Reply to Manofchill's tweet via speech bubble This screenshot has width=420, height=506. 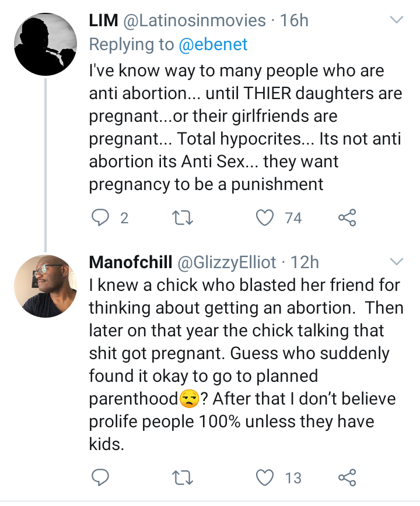[x=101, y=478]
